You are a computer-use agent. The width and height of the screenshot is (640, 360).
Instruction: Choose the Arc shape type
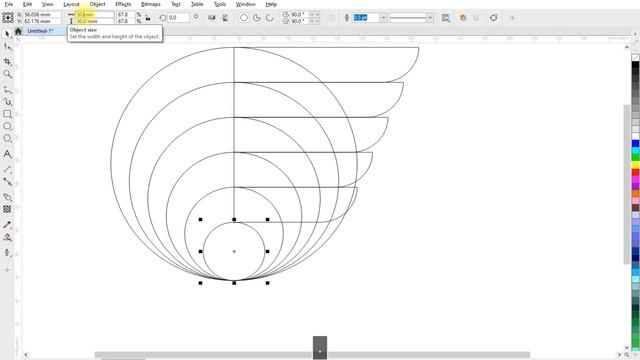(x=270, y=18)
